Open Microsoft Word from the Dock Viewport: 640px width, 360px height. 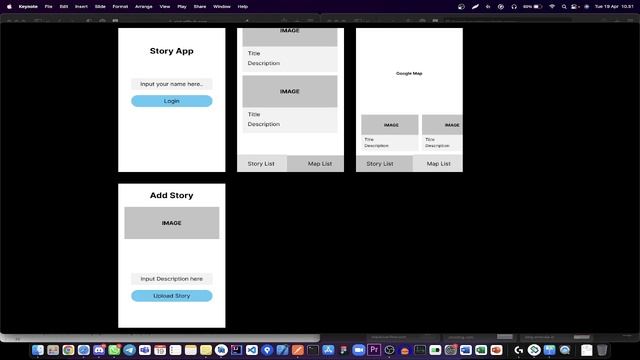466,350
